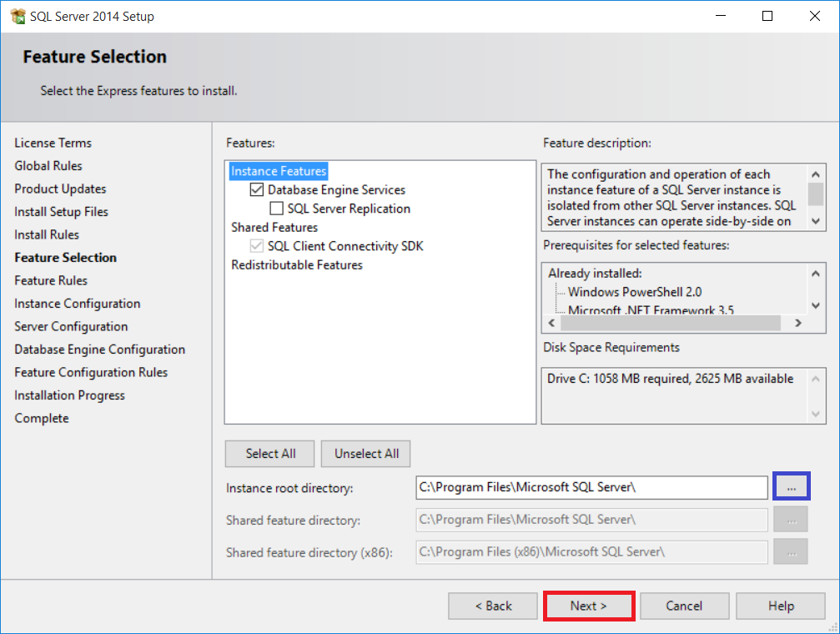Screen dimensions: 840x634
Task: Click Feature Configuration Rules step
Action: pyautogui.click(x=91, y=372)
